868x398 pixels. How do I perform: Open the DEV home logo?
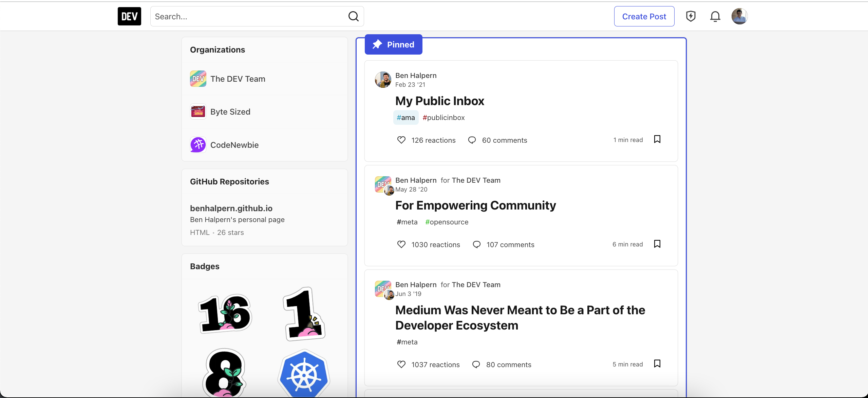[129, 16]
